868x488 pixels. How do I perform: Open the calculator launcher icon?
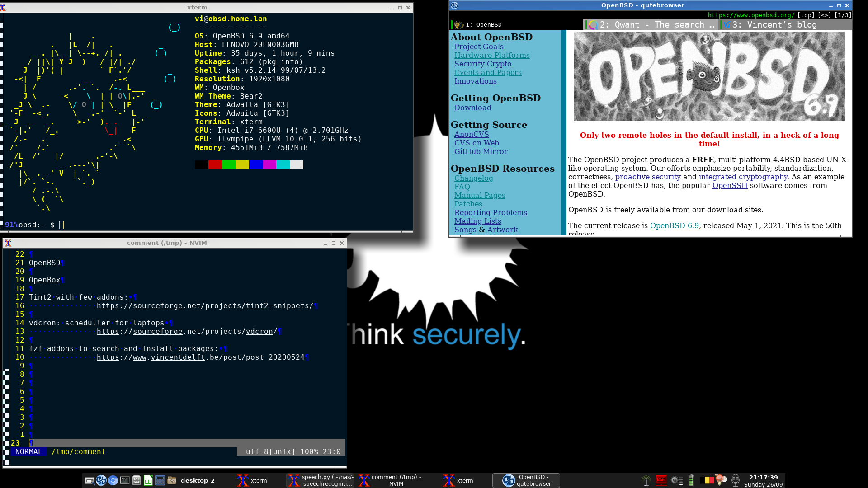160,480
